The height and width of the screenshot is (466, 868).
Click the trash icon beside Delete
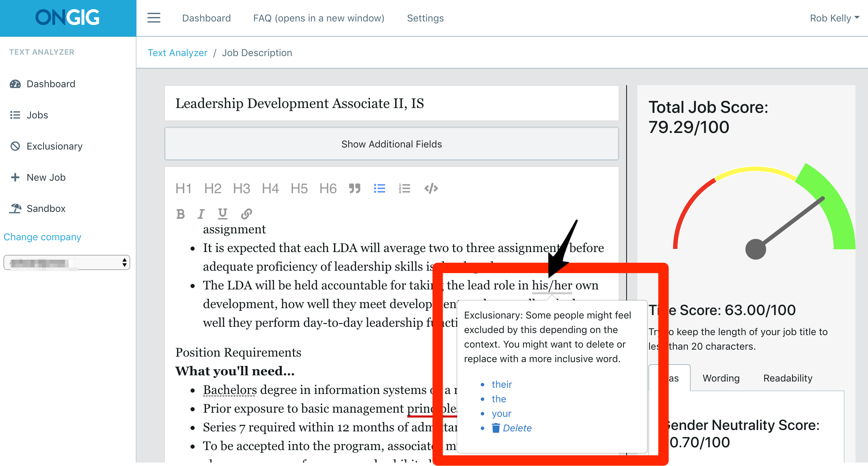point(496,428)
